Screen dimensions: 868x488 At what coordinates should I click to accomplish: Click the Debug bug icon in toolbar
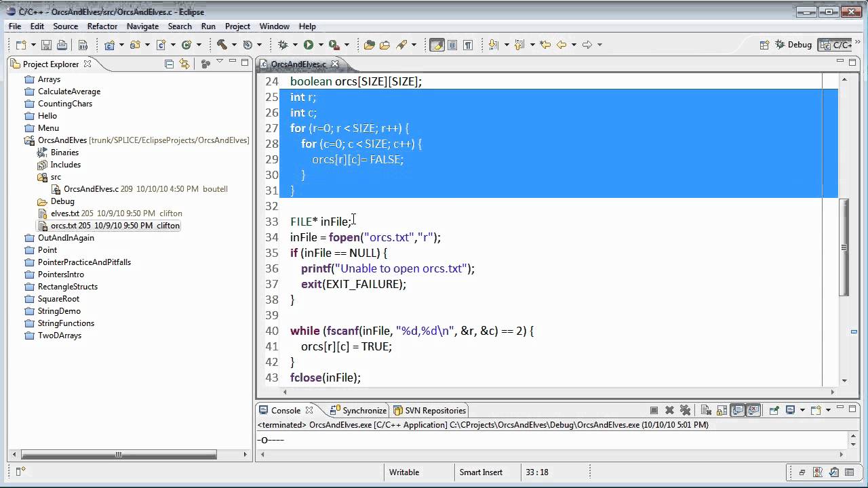coord(283,45)
